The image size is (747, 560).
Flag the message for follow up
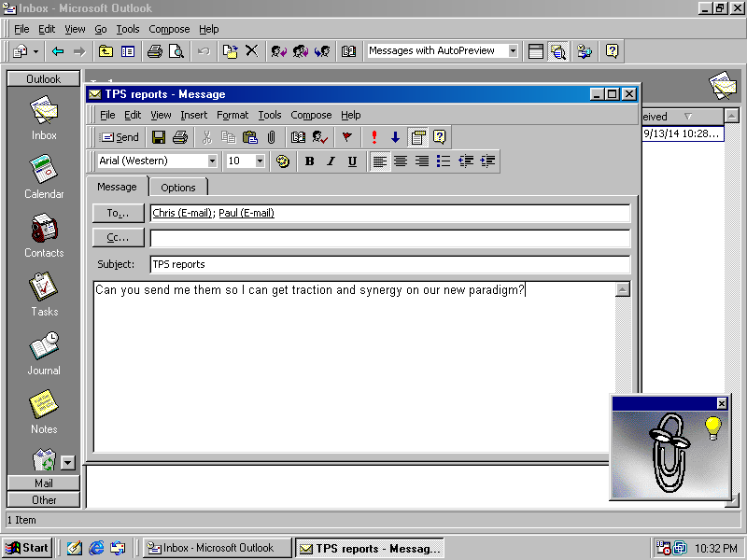tap(347, 137)
